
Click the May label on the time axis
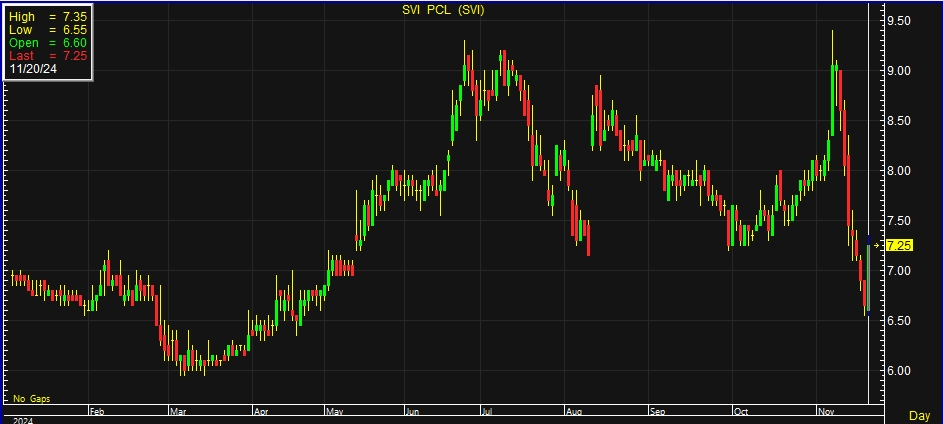pos(336,411)
